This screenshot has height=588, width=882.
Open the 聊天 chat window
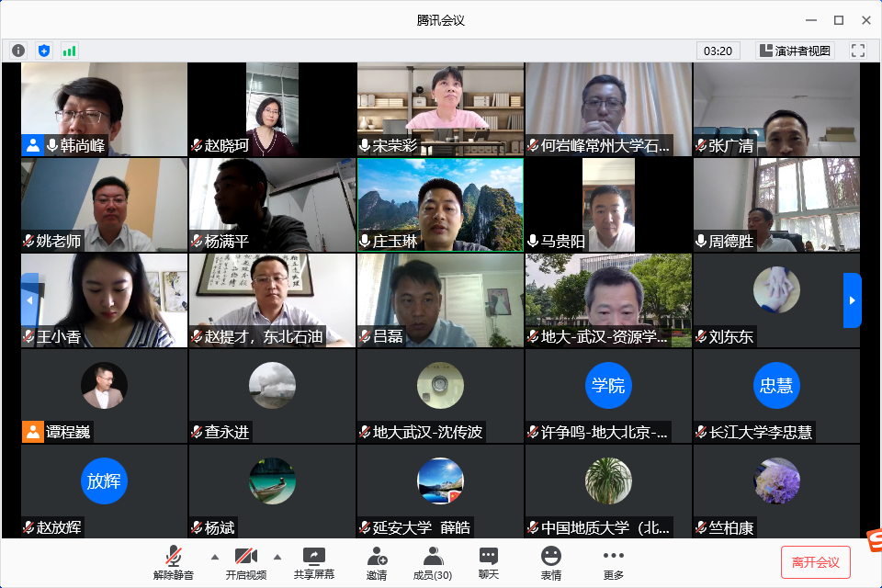pyautogui.click(x=489, y=562)
